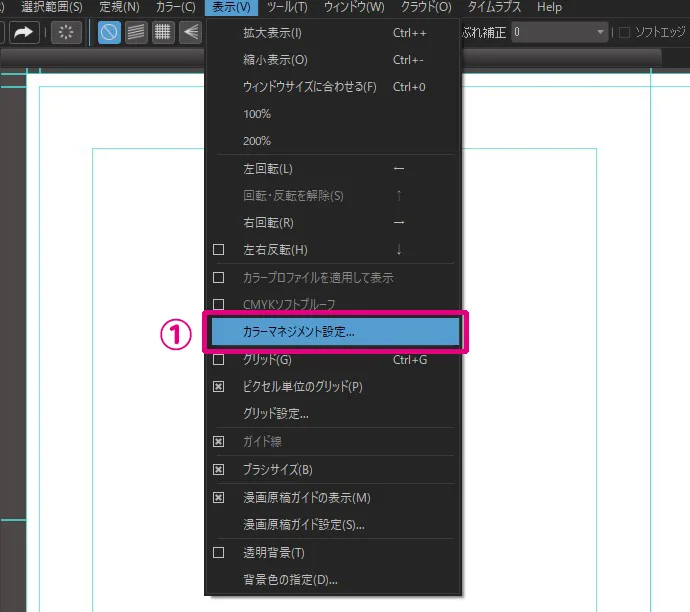
Task: Toggle the 左右反転(H) checkbox
Action: click(x=219, y=250)
